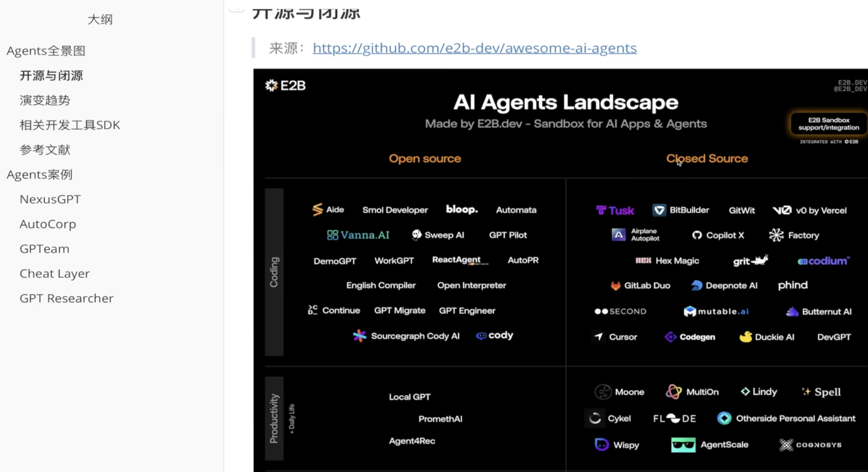Navigate to 参考文献 in outline

(x=45, y=150)
